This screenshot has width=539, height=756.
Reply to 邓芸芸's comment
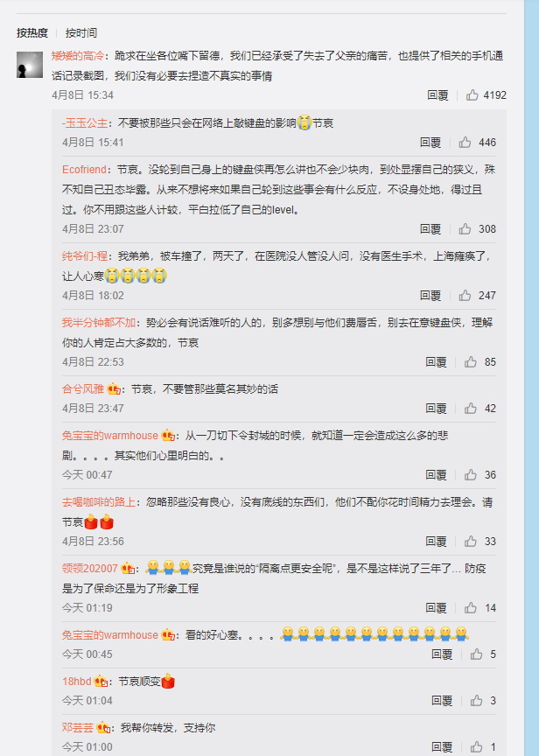pyautogui.click(x=442, y=746)
